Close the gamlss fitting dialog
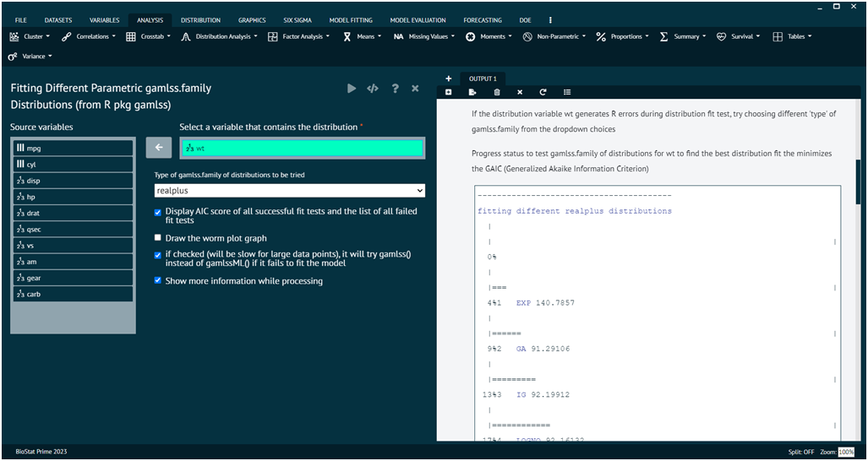868x461 pixels. pos(415,89)
